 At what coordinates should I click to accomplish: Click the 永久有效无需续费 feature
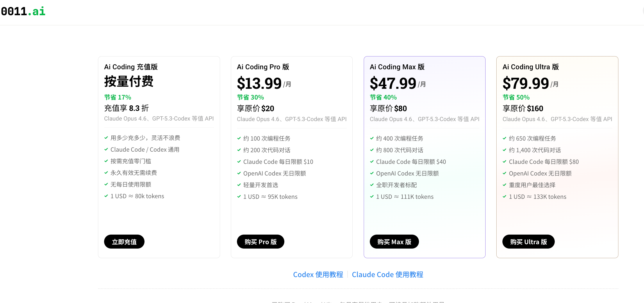(x=134, y=173)
